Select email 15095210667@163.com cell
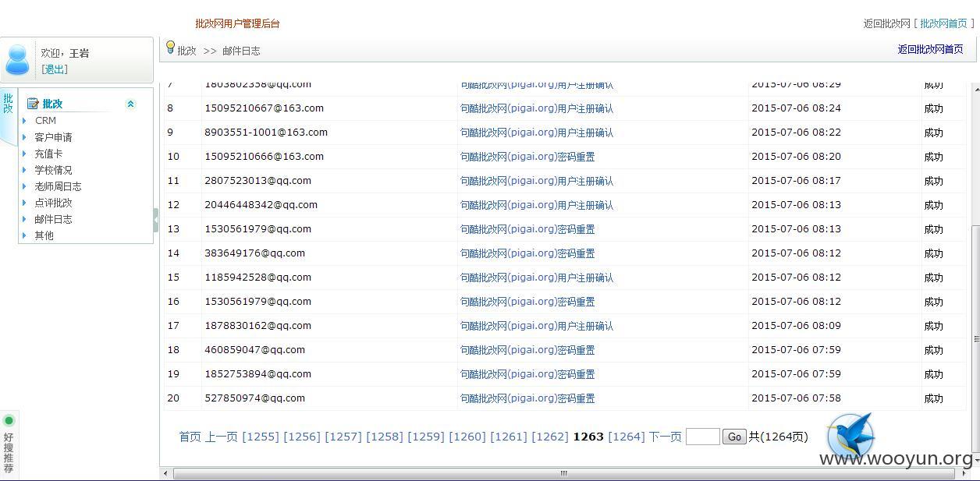The height and width of the screenshot is (481, 980). click(x=264, y=108)
